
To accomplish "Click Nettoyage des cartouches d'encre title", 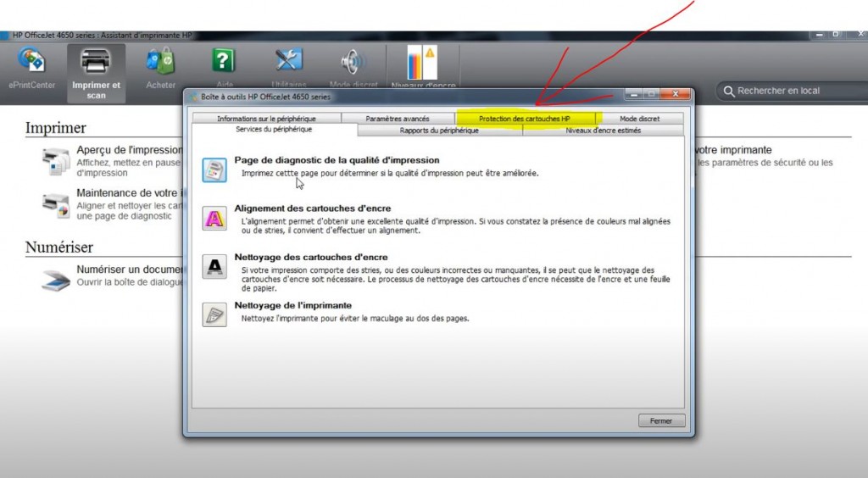I will [x=310, y=257].
